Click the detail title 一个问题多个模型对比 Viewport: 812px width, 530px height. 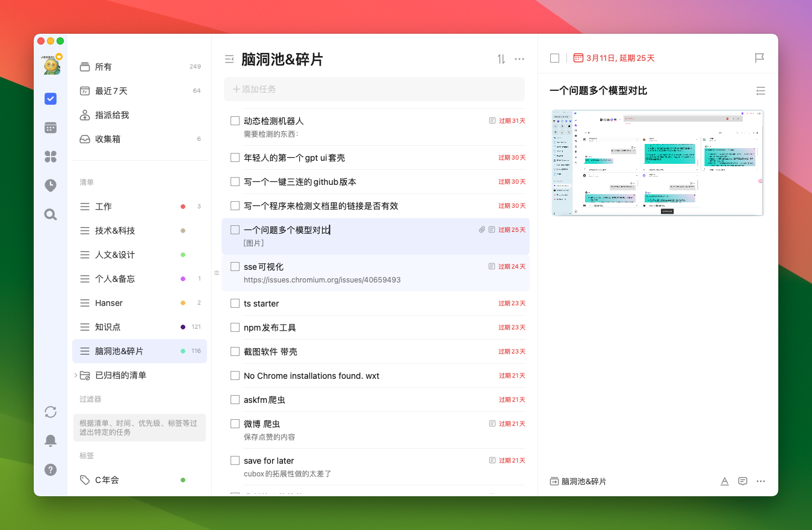point(598,91)
